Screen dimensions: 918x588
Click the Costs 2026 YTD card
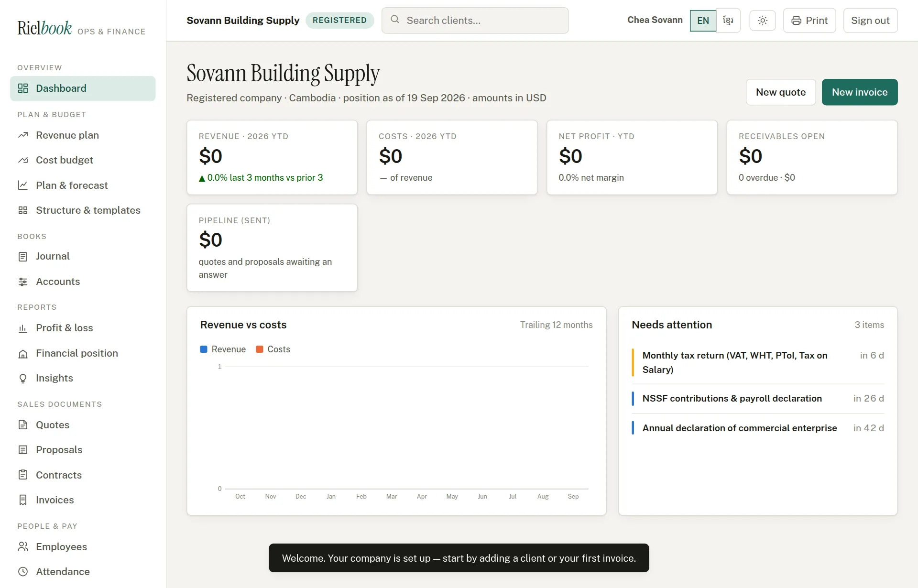(452, 157)
